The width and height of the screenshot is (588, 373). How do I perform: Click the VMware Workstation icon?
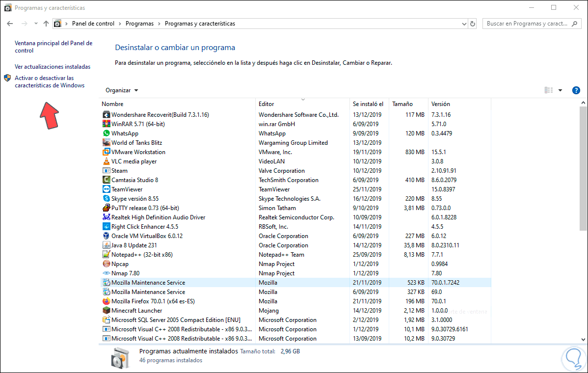click(106, 152)
